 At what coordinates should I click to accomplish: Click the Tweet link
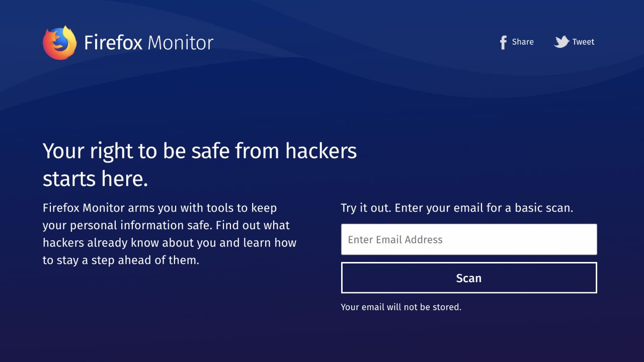coord(584,42)
